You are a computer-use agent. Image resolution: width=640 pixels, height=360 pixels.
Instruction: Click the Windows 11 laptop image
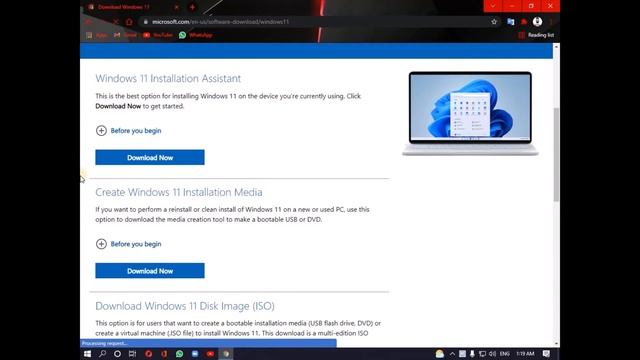(x=470, y=113)
